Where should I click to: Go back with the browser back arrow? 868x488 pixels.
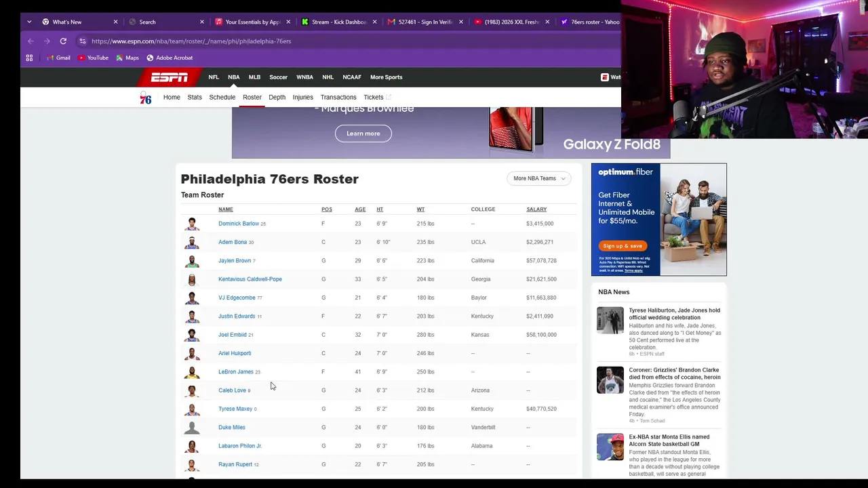[x=31, y=41]
